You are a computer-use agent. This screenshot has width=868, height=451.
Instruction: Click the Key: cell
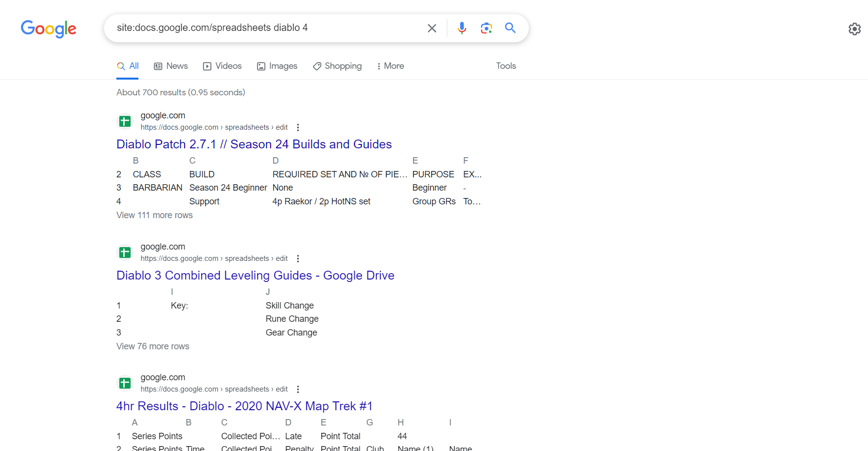coord(180,306)
